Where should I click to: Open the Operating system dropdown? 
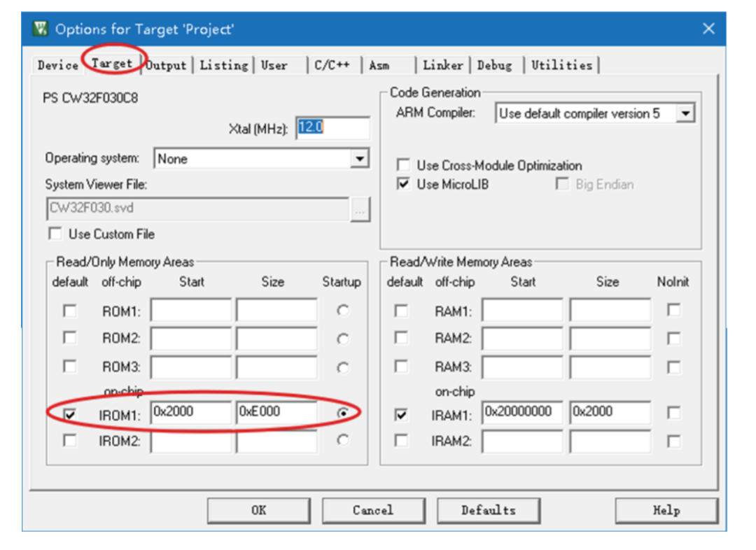tap(360, 159)
